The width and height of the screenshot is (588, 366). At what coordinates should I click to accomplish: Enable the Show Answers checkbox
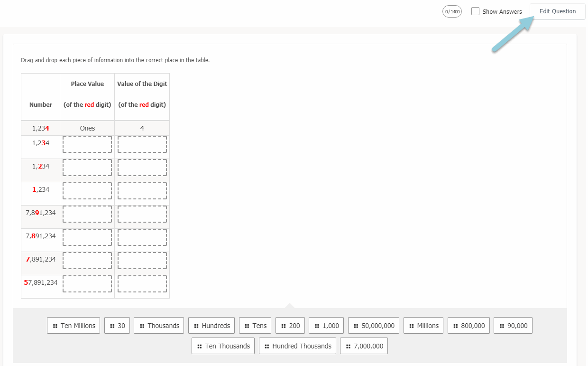[476, 11]
